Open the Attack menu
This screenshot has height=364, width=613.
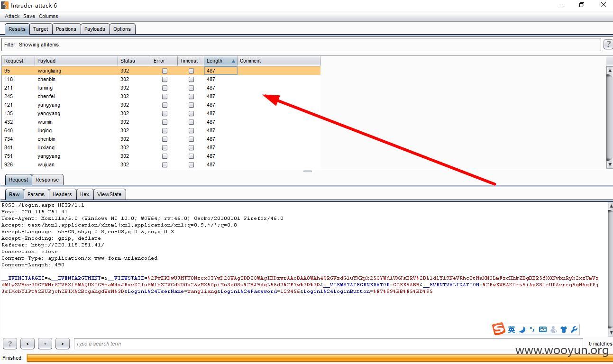pyautogui.click(x=12, y=16)
